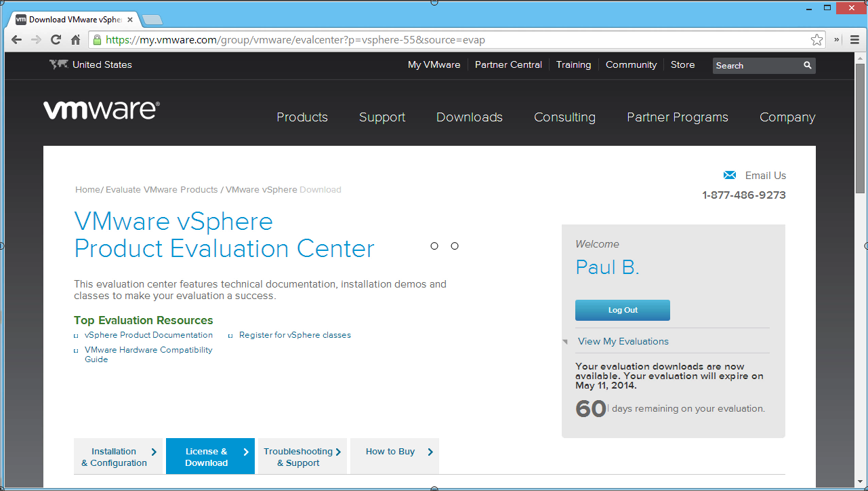
Task: Click the scrollbar up arrow
Action: [861, 58]
